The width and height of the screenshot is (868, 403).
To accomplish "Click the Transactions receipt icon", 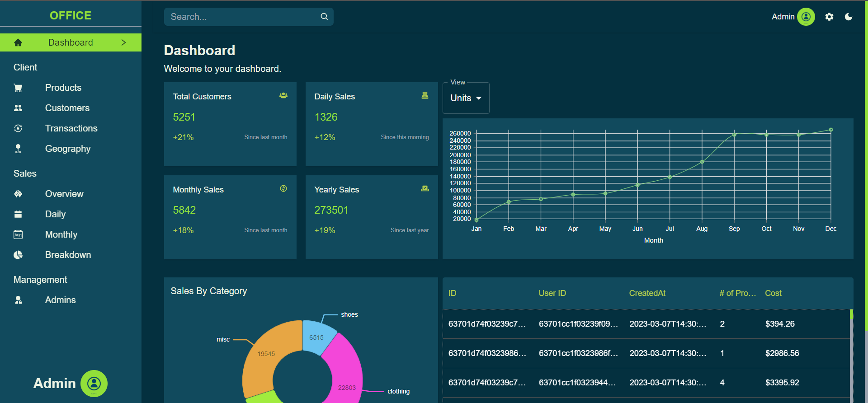I will (18, 128).
